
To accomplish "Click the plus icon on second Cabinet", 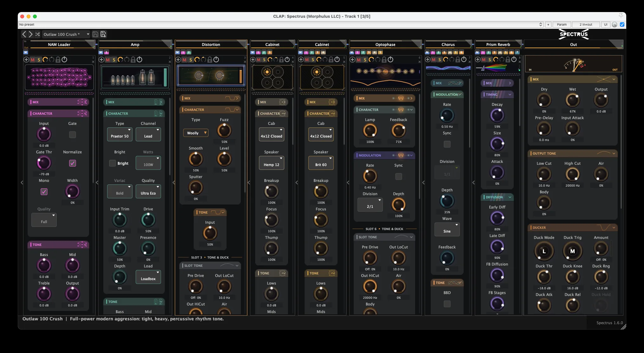I will coord(301,60).
